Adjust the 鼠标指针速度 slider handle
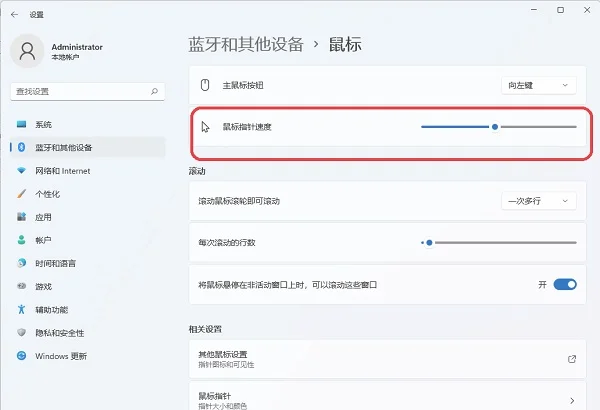The image size is (600, 410). [x=495, y=127]
